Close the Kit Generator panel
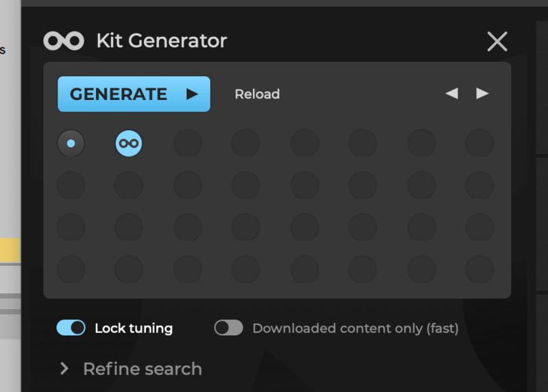 [x=497, y=42]
